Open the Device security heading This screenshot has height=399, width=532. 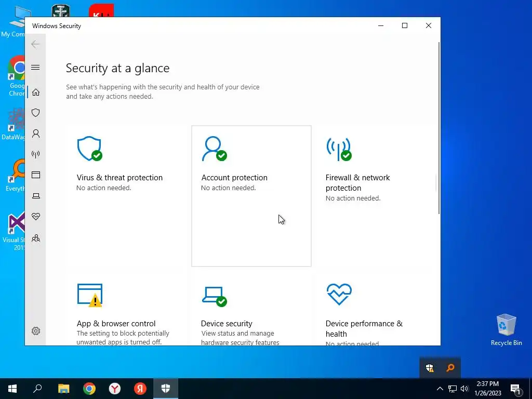pyautogui.click(x=227, y=323)
